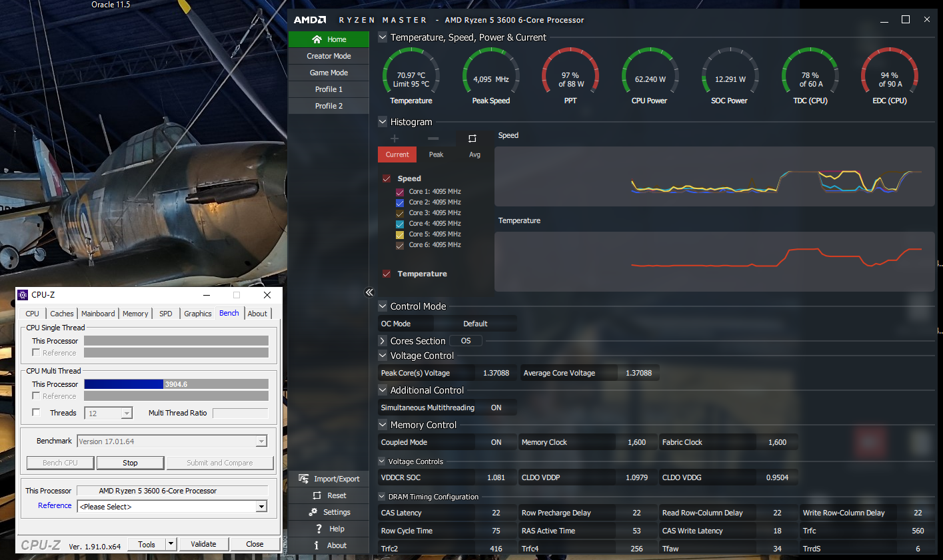This screenshot has width=943, height=560.
Task: Toggle Core 2 speed checkbox
Action: pos(400,202)
